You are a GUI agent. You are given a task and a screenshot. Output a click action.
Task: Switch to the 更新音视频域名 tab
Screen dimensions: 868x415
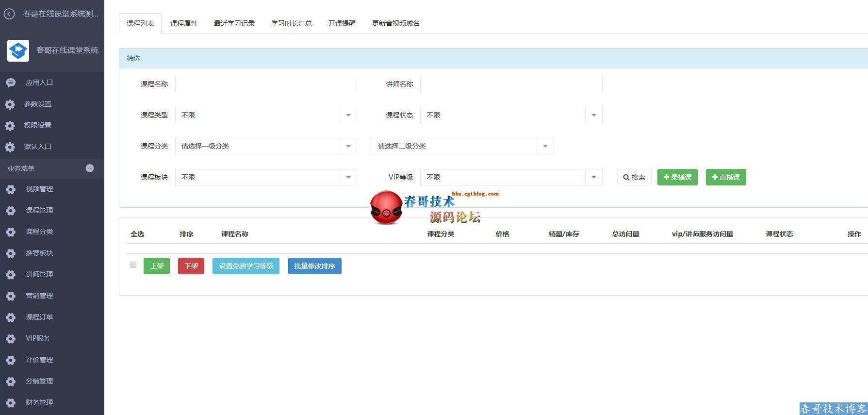(x=396, y=23)
